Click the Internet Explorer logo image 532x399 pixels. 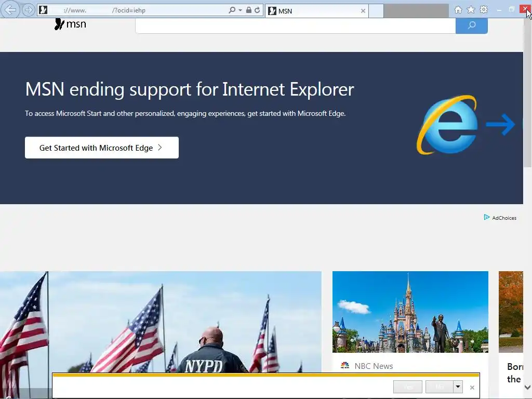(447, 125)
